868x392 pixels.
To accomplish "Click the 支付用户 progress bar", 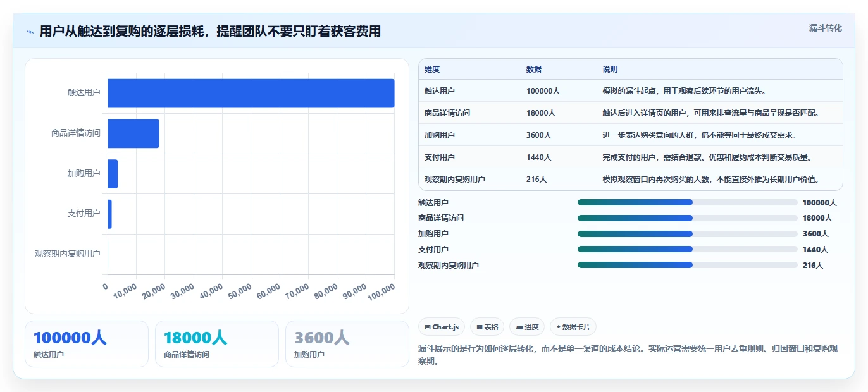I will pos(687,249).
